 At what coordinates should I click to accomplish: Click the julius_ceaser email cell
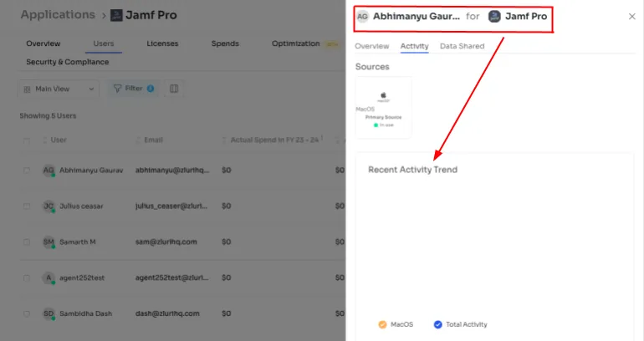pyautogui.click(x=171, y=206)
